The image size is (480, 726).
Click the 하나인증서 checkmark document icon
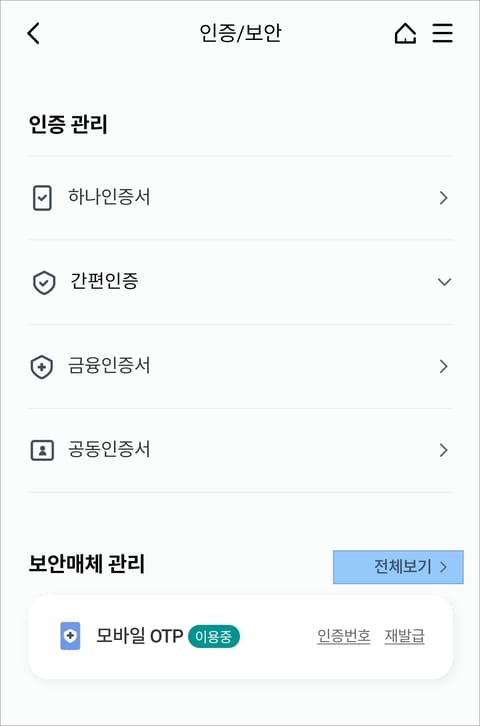(x=42, y=198)
